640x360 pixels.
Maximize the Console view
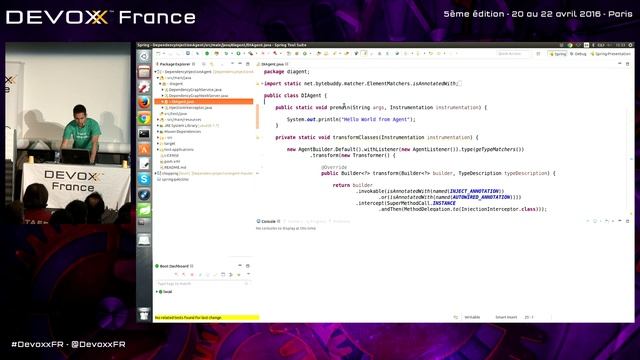(627, 221)
